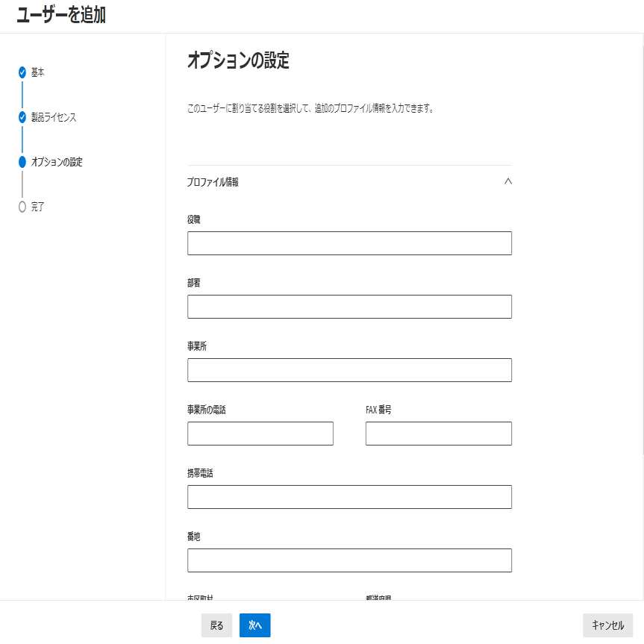Click the ユーザーを追加 dialog title

click(x=56, y=13)
